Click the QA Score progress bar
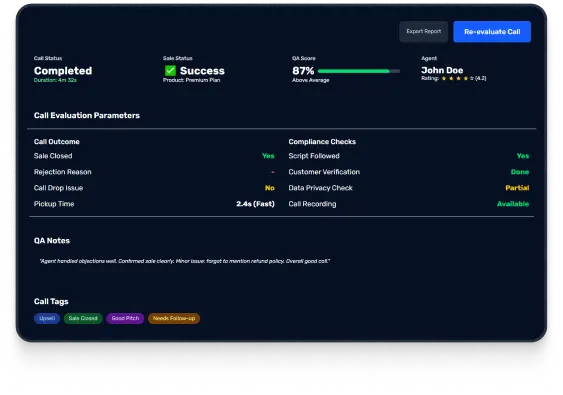The width and height of the screenshot is (563, 395). coord(359,71)
